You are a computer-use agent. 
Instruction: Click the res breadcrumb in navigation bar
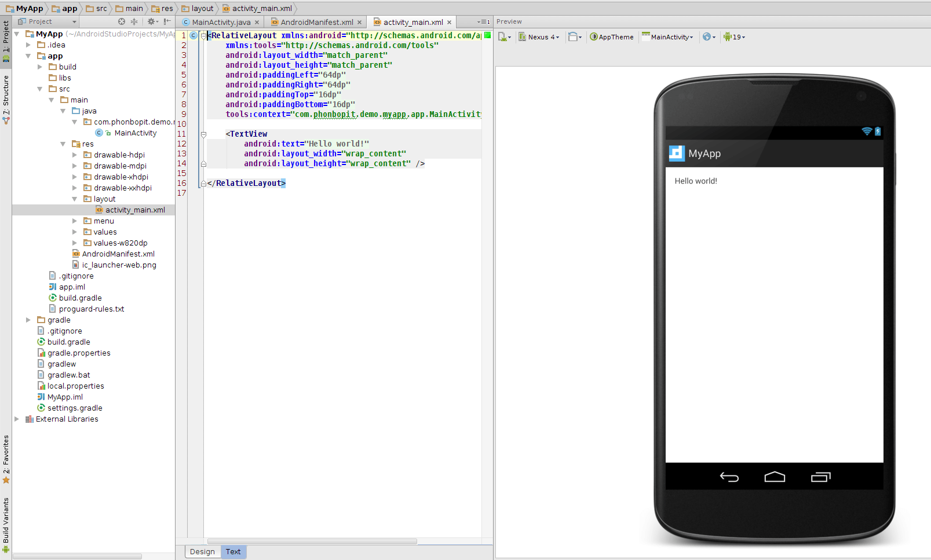tap(162, 9)
